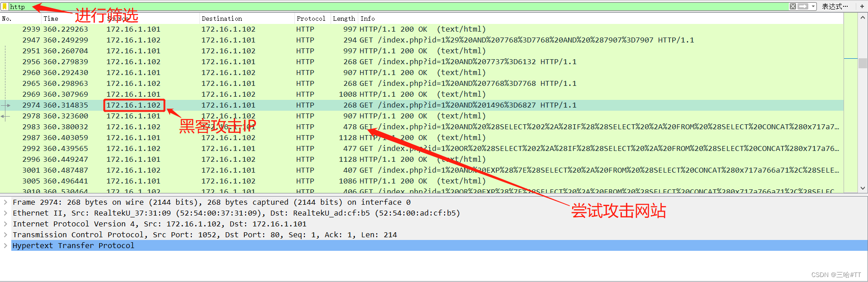Select packet number 2978
Viewport: 868px width, 282px height.
pos(422,116)
